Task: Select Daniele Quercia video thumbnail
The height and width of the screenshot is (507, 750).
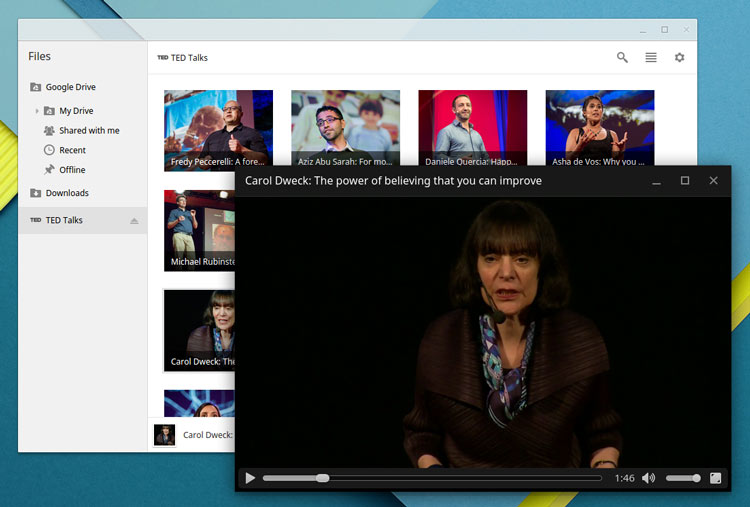Action: click(x=472, y=130)
